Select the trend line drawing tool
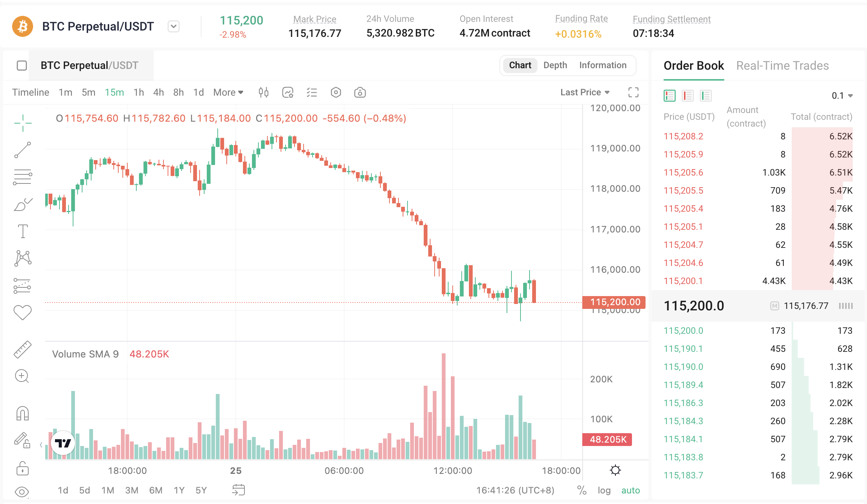This screenshot has width=867, height=504. 23,150
